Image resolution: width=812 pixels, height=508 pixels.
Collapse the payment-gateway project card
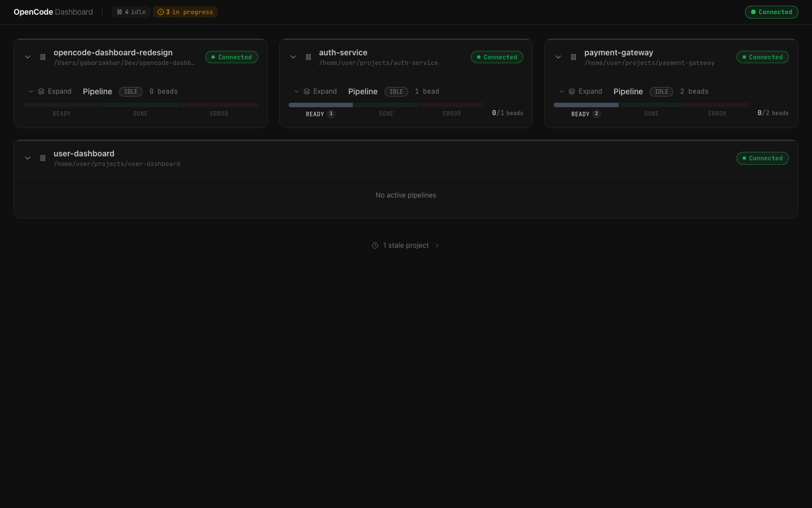click(558, 57)
